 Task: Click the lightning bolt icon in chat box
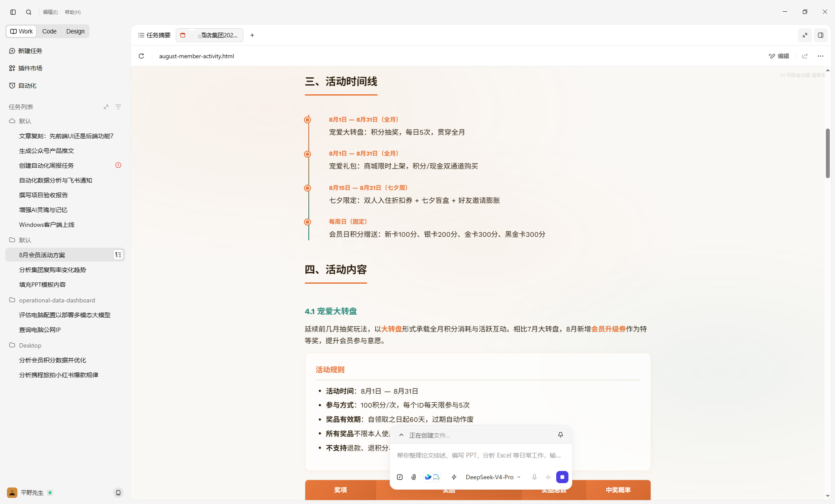click(x=454, y=477)
